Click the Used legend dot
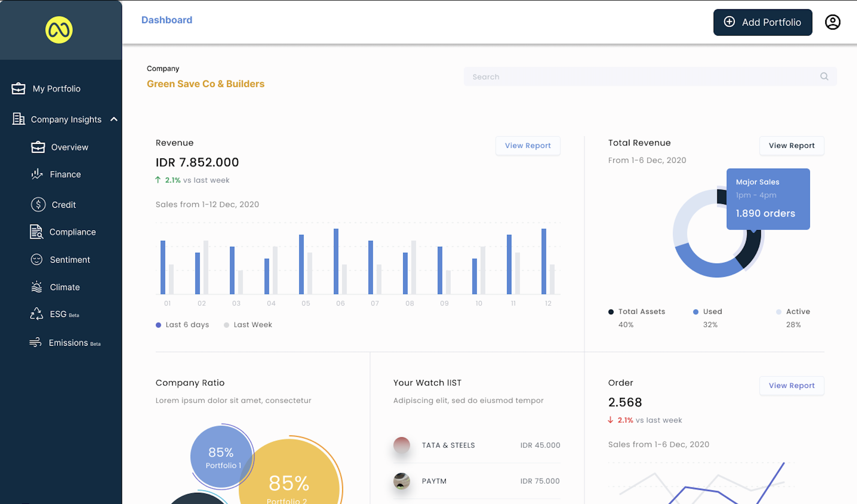Screen dimensions: 857x504 [696, 312]
